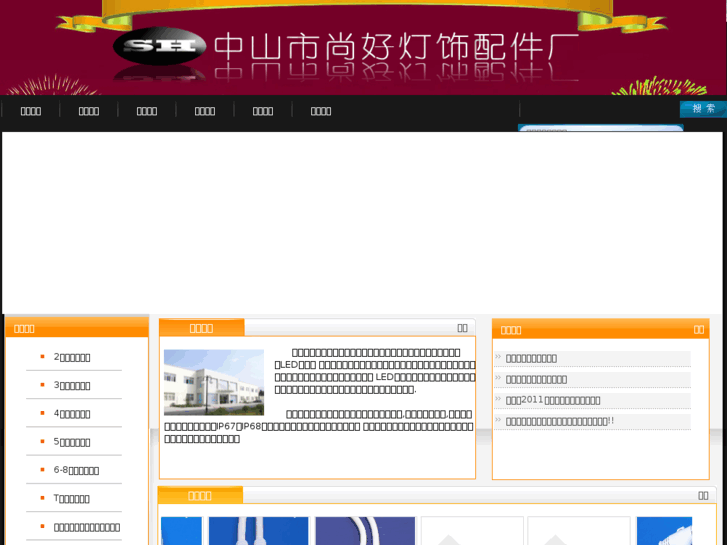Select sidebar category starting with "3"
Viewport: 727px width, 545px height.
click(72, 385)
